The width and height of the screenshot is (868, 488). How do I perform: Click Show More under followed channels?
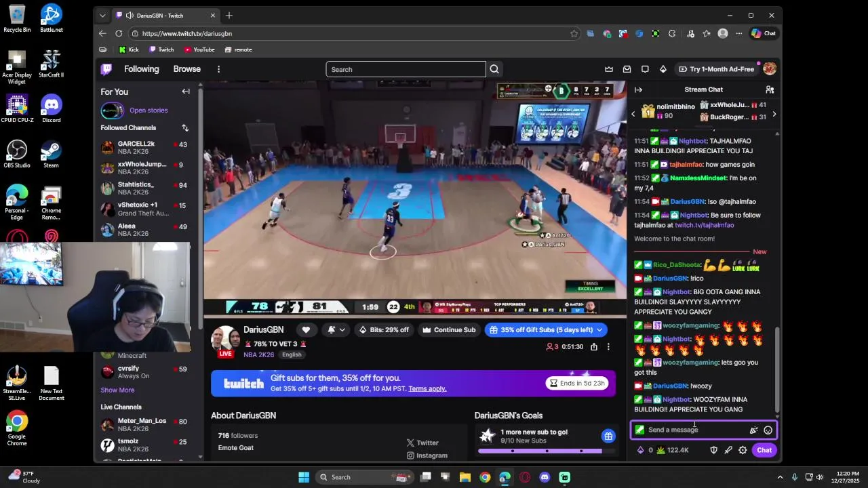117,390
